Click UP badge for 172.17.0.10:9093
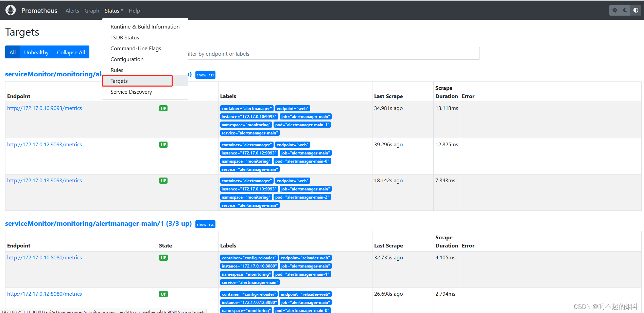Screen dimensions: 644x313 coord(163,108)
